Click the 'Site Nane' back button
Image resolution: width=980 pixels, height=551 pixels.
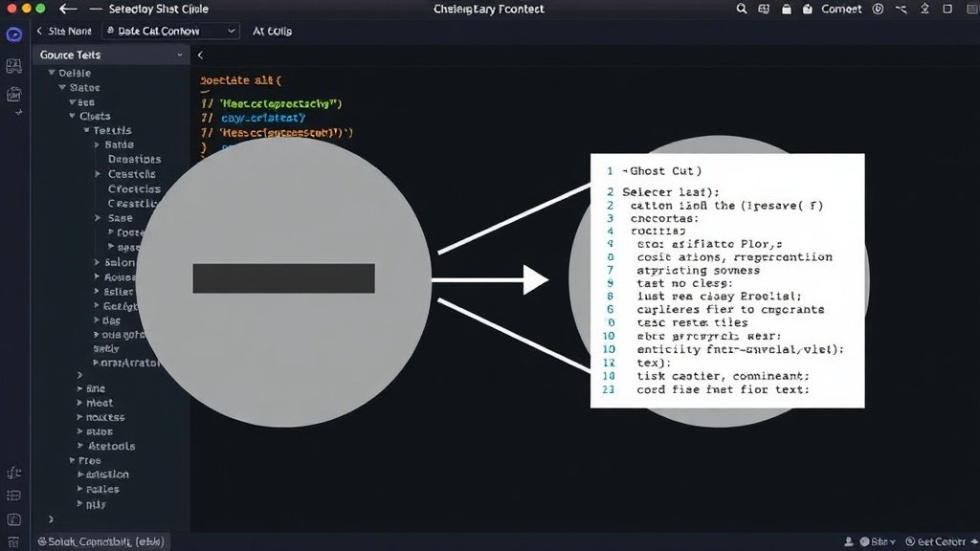point(64,31)
